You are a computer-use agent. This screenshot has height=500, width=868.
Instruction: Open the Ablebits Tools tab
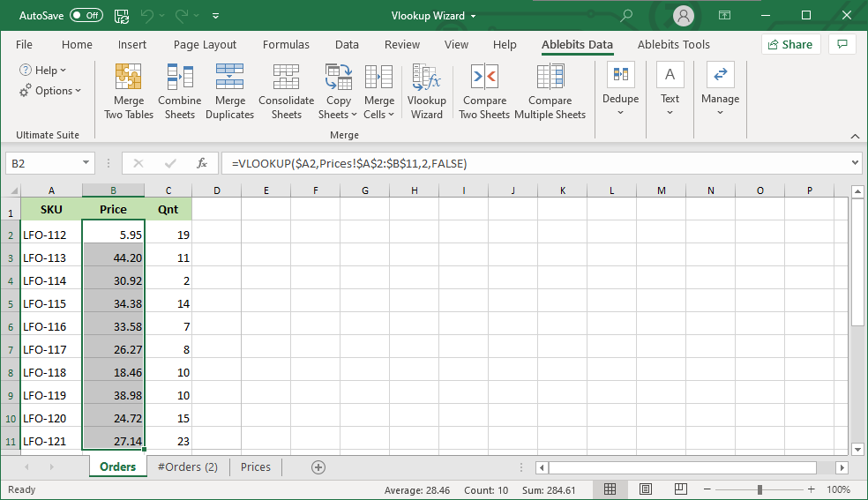(674, 44)
